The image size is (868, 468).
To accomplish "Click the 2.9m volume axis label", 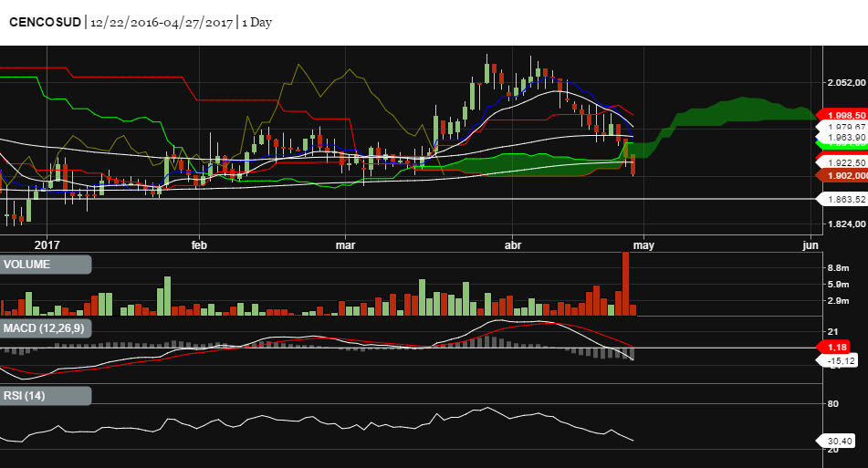I will point(838,301).
